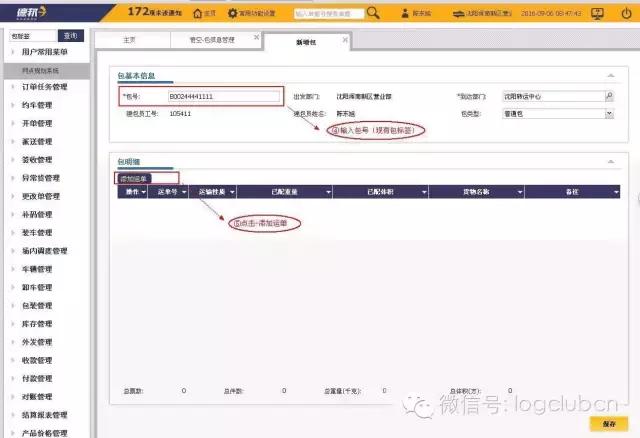Screen dimensions: 640x438
Task: Click the date and time in the header
Action: (x=551, y=13)
